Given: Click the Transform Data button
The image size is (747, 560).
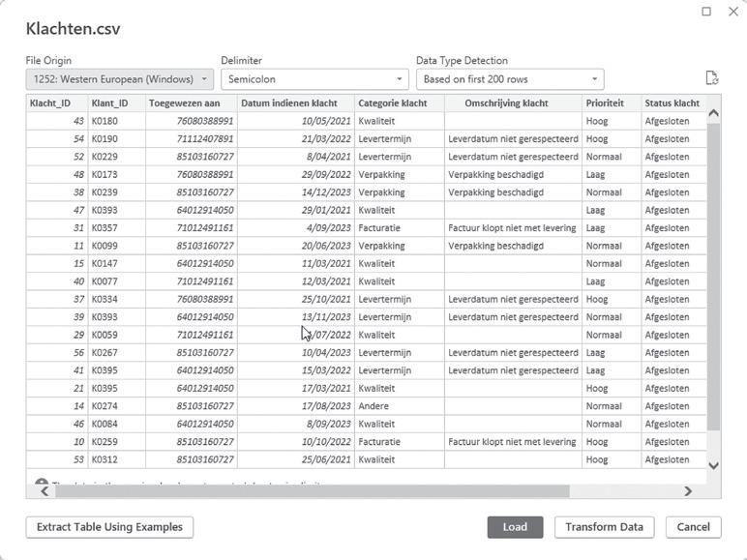Looking at the screenshot, I should coord(604,527).
